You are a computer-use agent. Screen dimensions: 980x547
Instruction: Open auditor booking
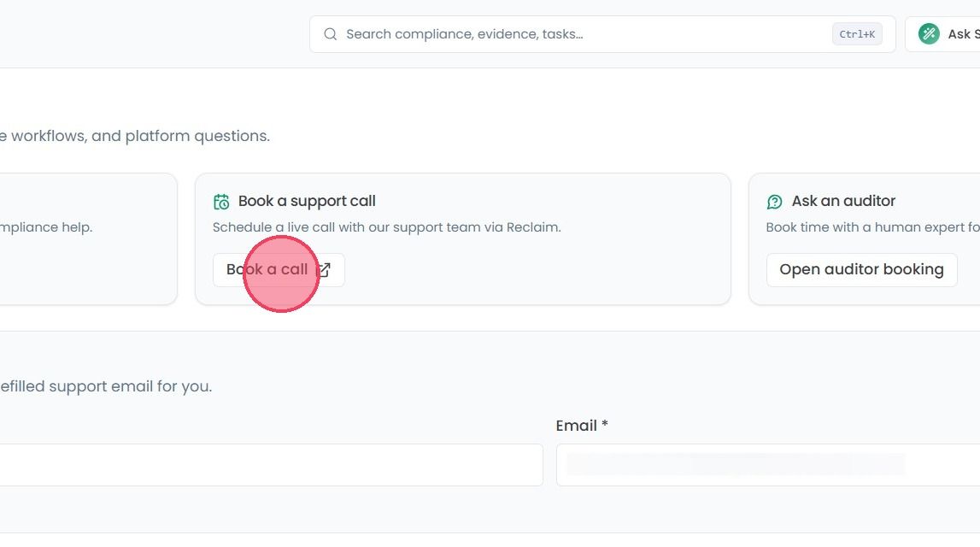point(861,270)
